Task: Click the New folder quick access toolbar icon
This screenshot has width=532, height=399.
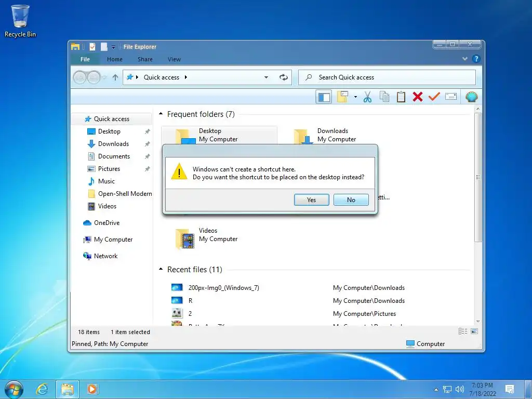Action: pos(104,46)
